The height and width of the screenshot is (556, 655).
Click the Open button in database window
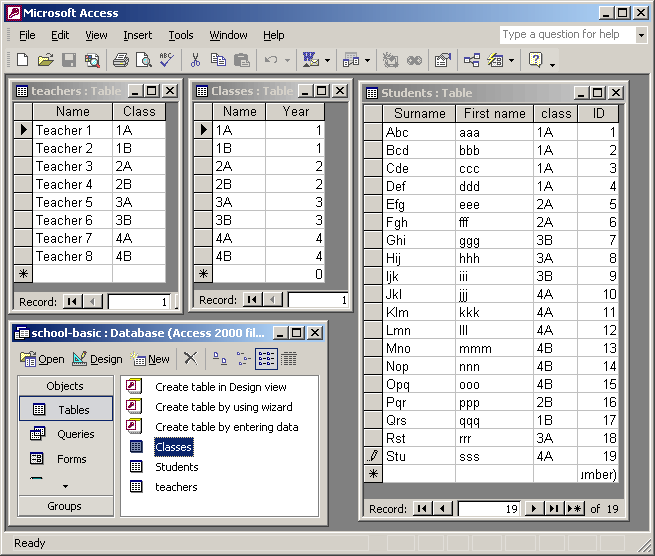(x=42, y=358)
